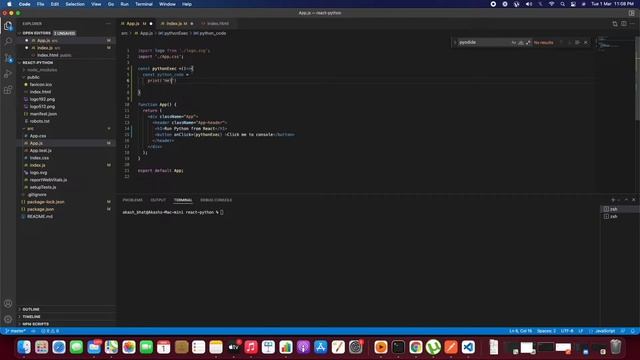Image resolution: width=640 pixels, height=360 pixels.
Task: Open the Terminal menu in menu bar
Action: pyautogui.click(x=144, y=4)
